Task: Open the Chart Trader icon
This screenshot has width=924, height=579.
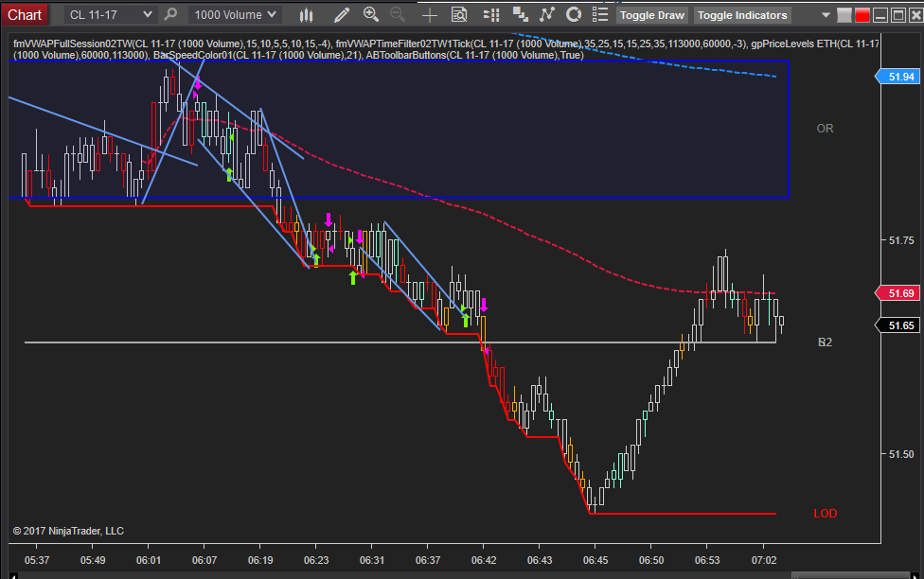Action: point(490,15)
